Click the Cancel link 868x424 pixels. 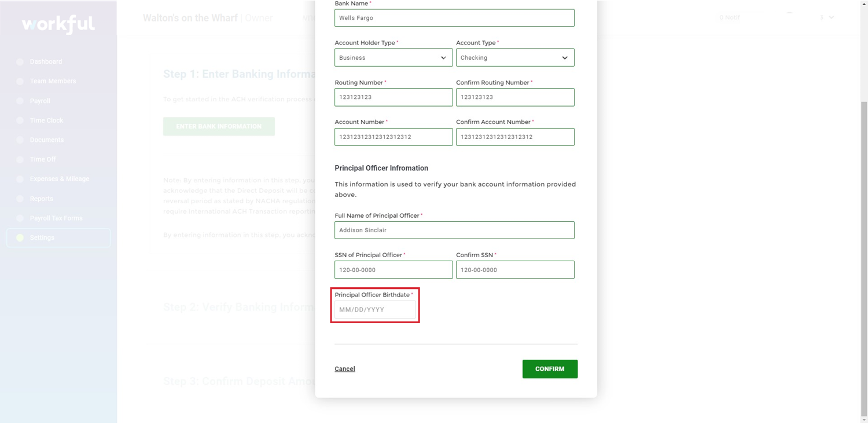[345, 369]
